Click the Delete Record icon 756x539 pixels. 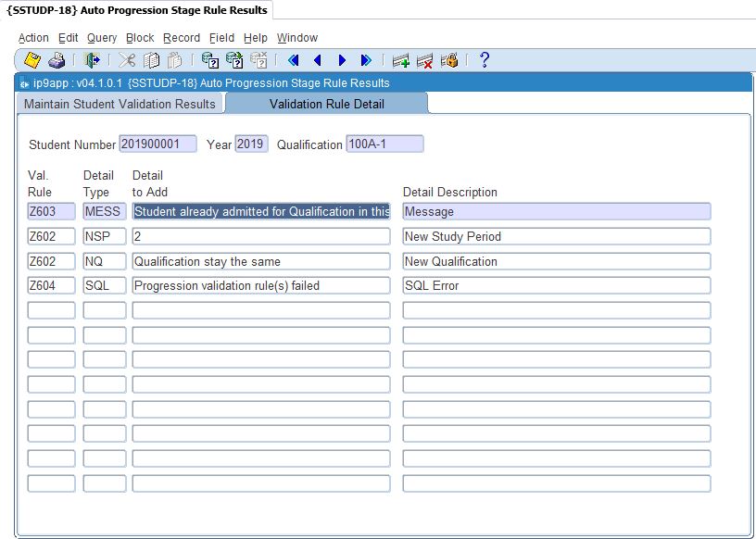click(x=425, y=60)
